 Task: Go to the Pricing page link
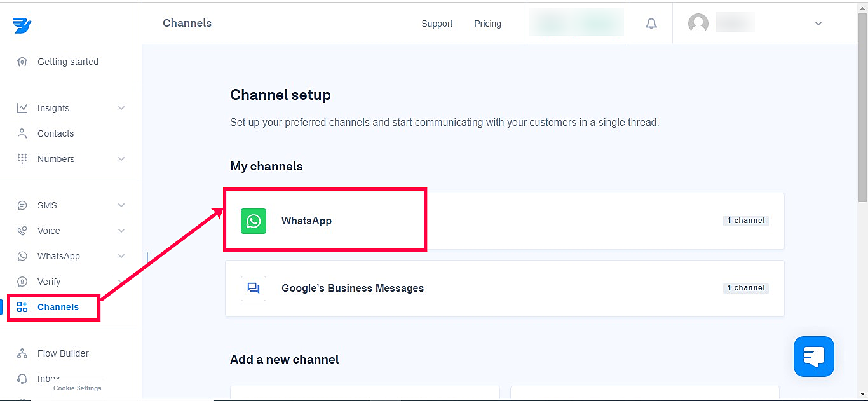487,24
